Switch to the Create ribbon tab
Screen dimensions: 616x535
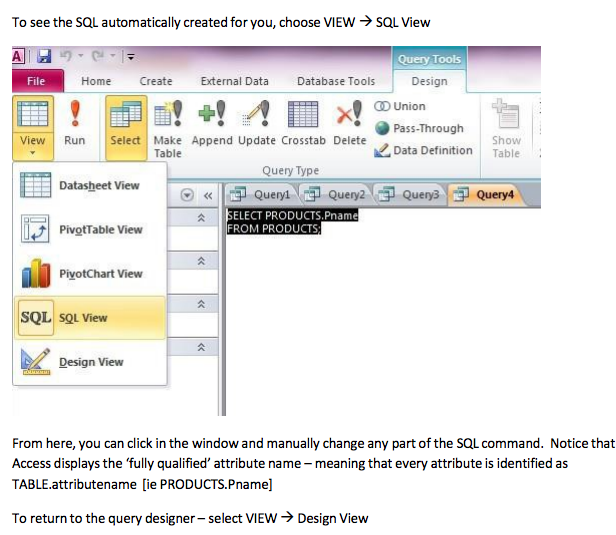click(x=156, y=81)
